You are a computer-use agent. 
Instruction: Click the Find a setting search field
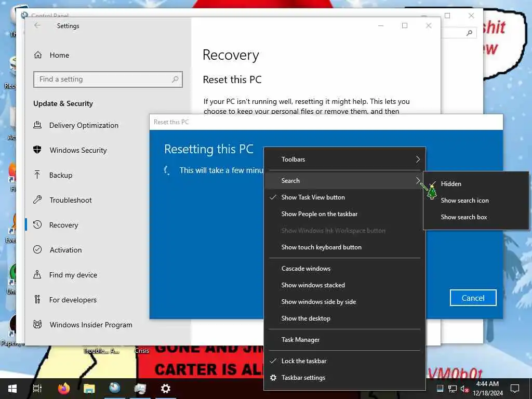(108, 79)
